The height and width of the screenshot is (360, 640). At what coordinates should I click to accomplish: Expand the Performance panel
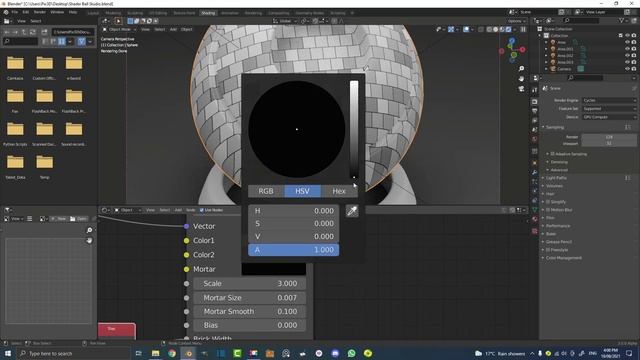[x=558, y=226]
